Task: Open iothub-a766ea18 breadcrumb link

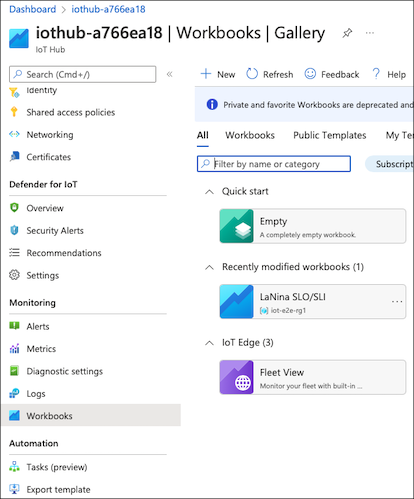Action: tap(108, 9)
